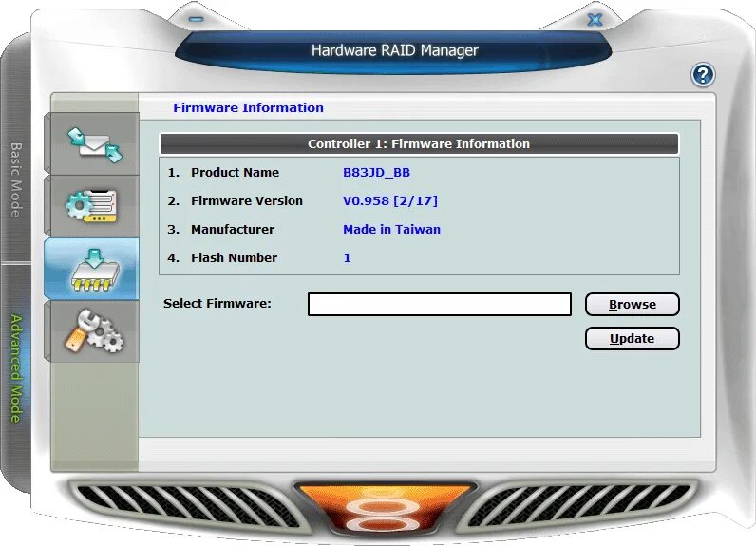Screen dimensions: 756x546
Task: Switch to Basic Mode tab
Action: 16,179
